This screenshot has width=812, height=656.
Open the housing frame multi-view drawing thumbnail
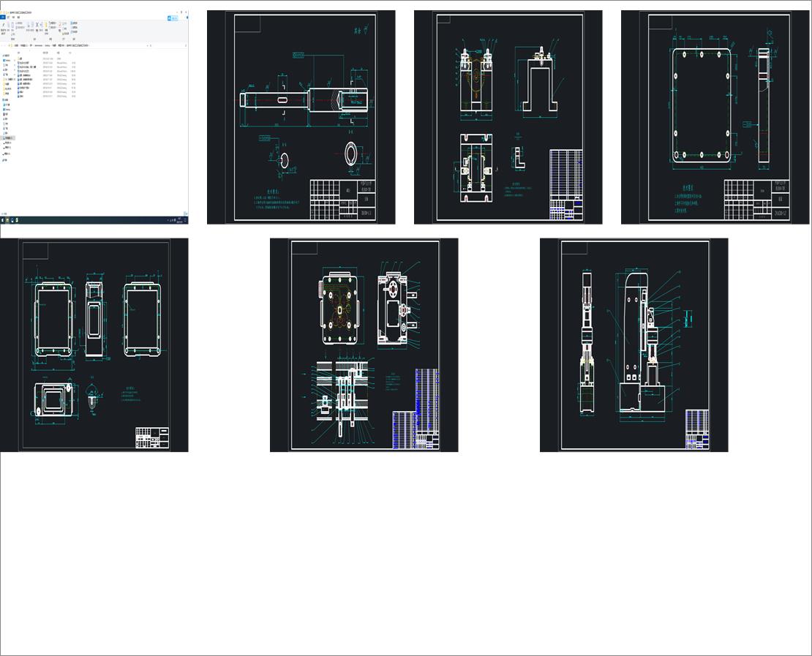coord(94,345)
